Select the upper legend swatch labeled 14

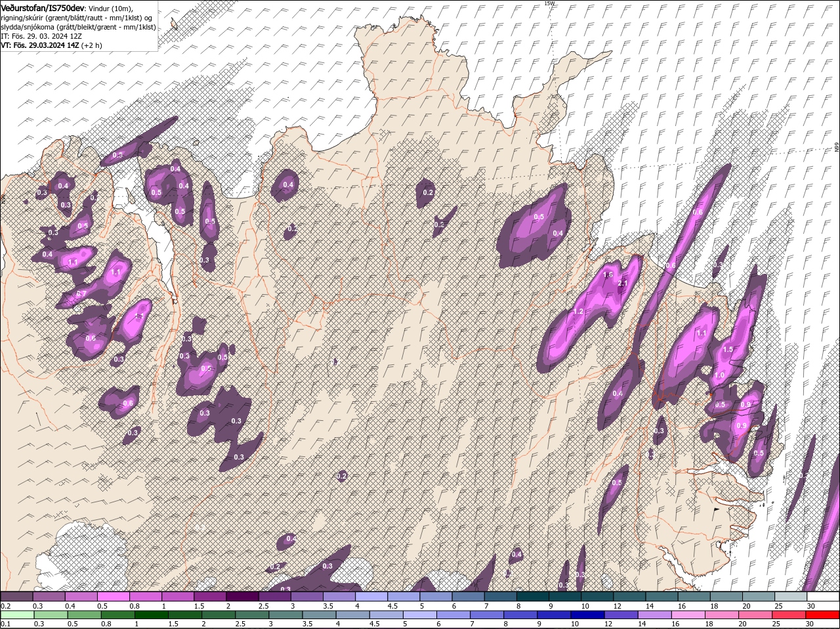662,597
